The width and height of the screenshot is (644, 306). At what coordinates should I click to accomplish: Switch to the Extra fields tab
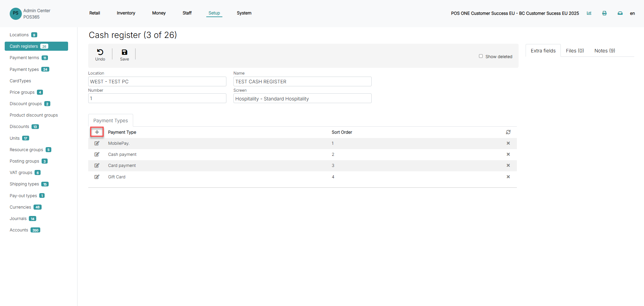pyautogui.click(x=543, y=51)
